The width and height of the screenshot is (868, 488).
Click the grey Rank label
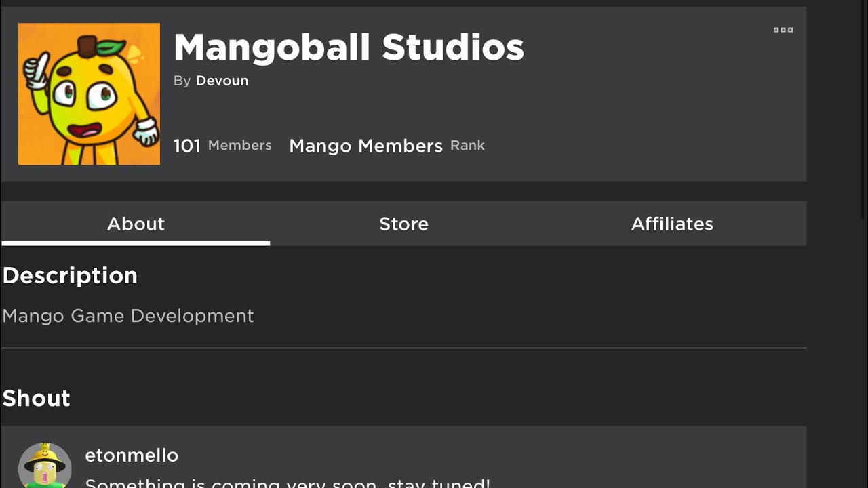467,146
